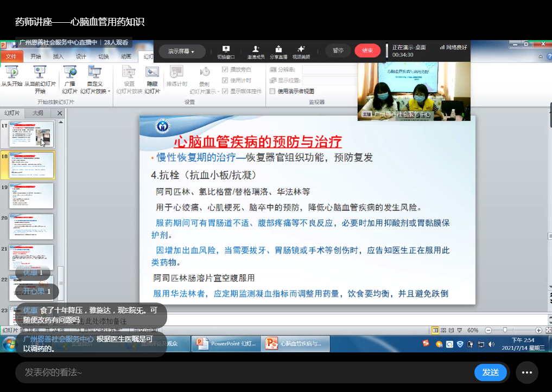Click the Windows Start button
The image size is (552, 392).
(10, 344)
